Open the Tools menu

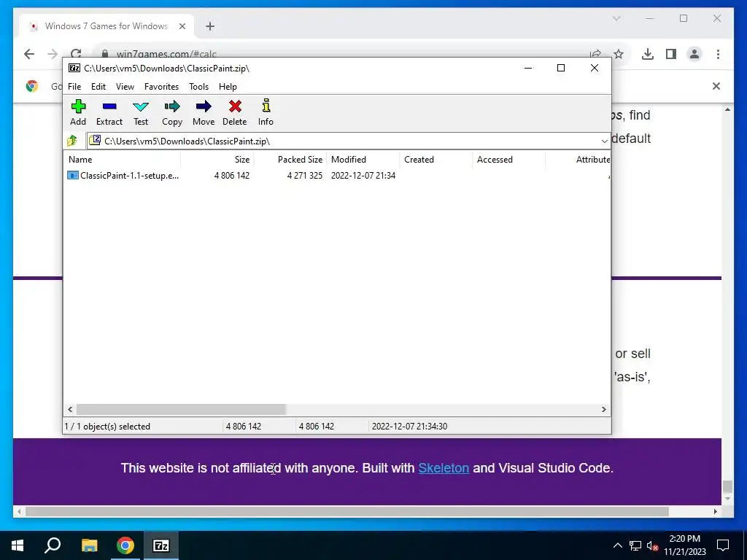pos(198,87)
